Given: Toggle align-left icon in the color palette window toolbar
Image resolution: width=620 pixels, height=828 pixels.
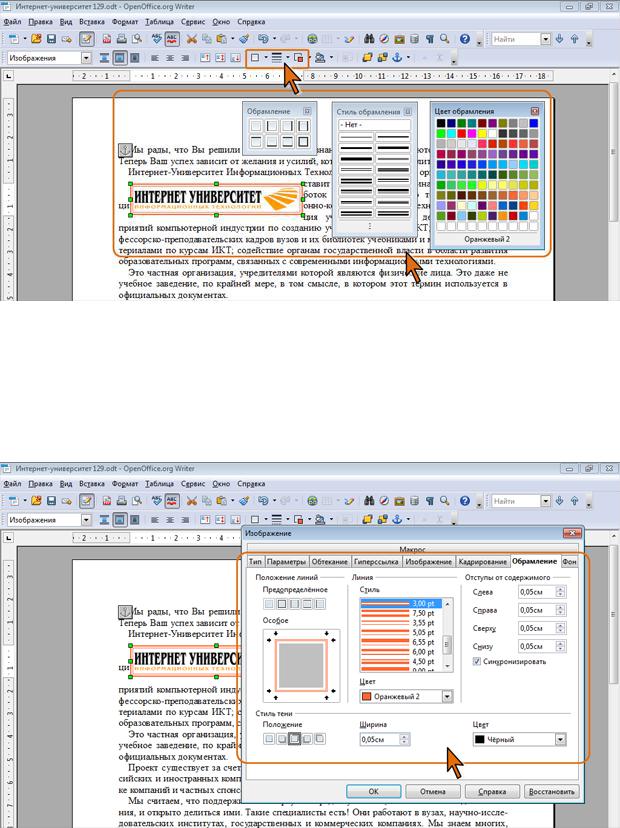Looking at the screenshot, I should pyautogui.click(x=155, y=58).
